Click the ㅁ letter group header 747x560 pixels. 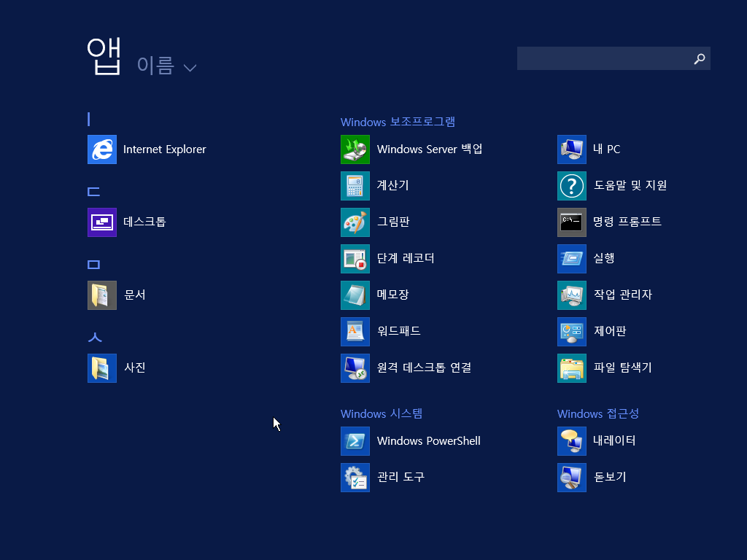94,265
